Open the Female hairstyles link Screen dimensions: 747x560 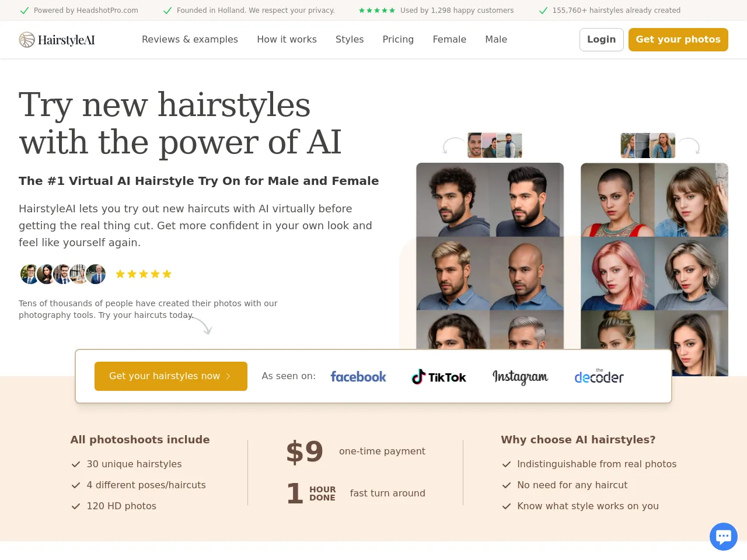[x=449, y=40]
